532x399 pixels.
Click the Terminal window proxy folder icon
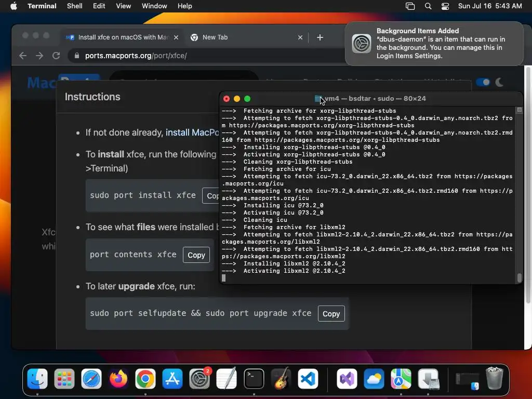click(x=318, y=99)
